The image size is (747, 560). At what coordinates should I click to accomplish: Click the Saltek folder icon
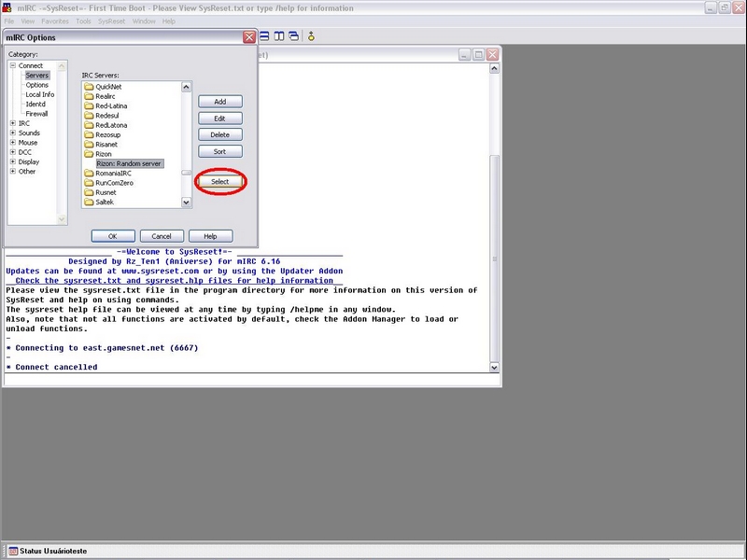[89, 203]
